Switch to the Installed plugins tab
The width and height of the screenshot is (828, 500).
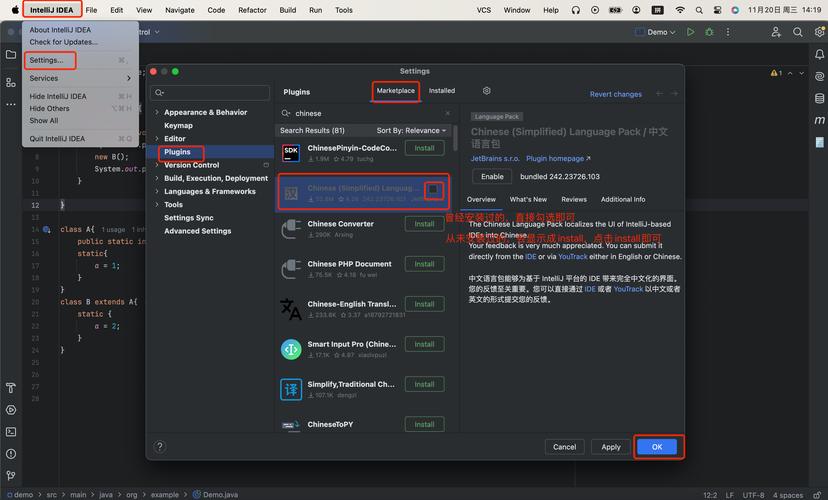tap(441, 91)
